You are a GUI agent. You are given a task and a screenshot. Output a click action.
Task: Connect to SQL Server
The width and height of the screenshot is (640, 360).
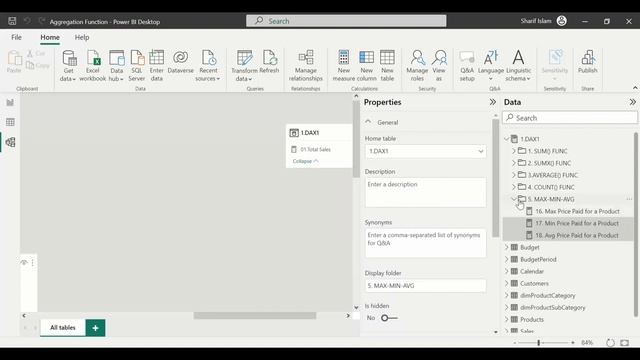tap(137, 66)
